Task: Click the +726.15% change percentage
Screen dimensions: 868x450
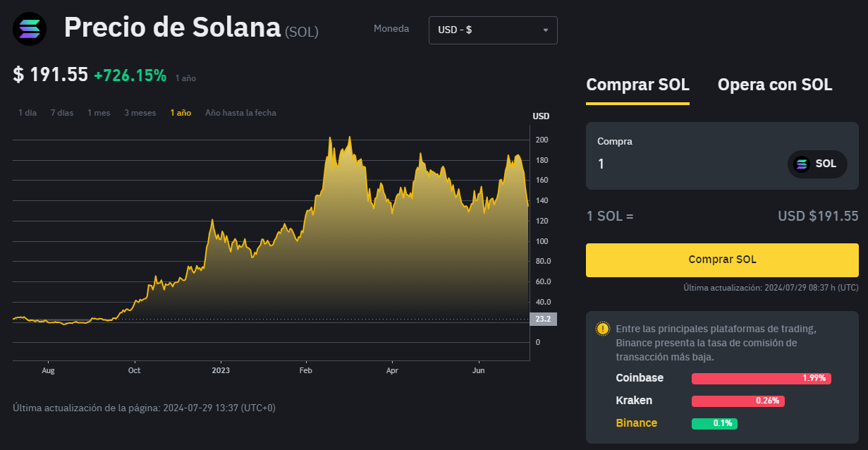Action: tap(130, 75)
